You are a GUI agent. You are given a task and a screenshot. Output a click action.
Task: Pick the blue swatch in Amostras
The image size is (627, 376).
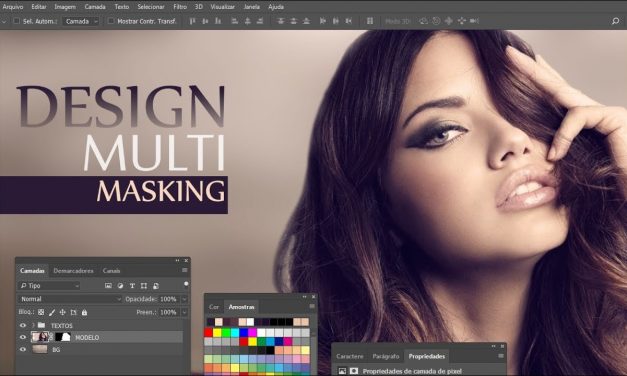click(x=244, y=333)
